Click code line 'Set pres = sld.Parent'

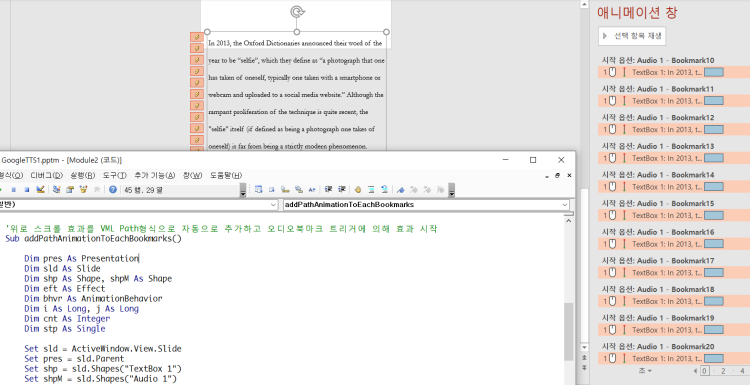(x=74, y=359)
